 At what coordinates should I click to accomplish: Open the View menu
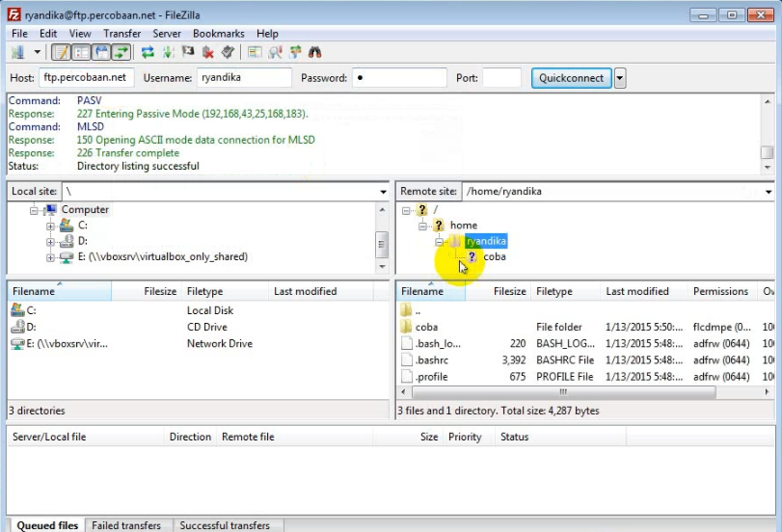click(x=80, y=34)
